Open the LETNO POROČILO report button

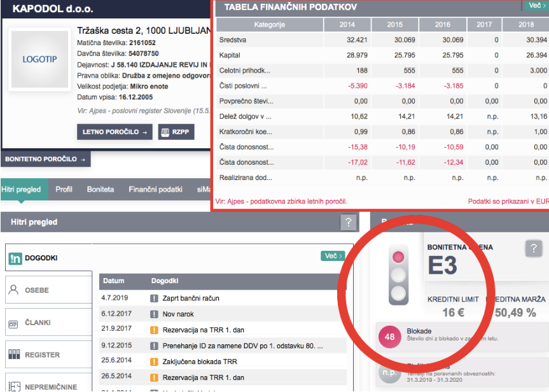click(x=115, y=132)
